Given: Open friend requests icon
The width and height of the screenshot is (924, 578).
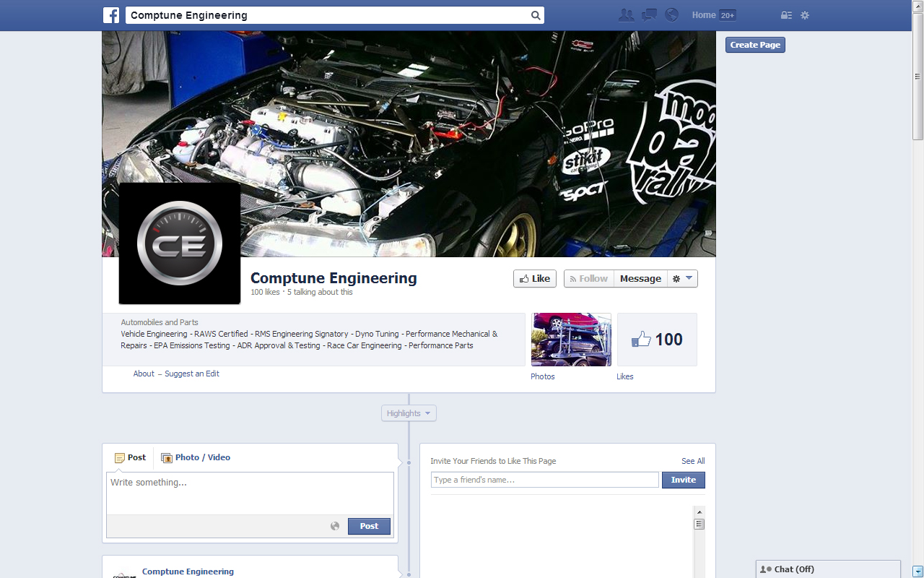Looking at the screenshot, I should (626, 15).
